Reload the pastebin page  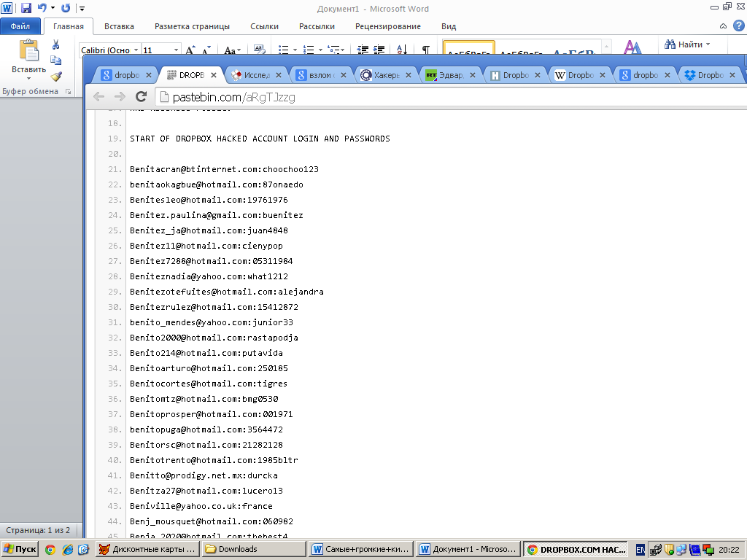[141, 97]
